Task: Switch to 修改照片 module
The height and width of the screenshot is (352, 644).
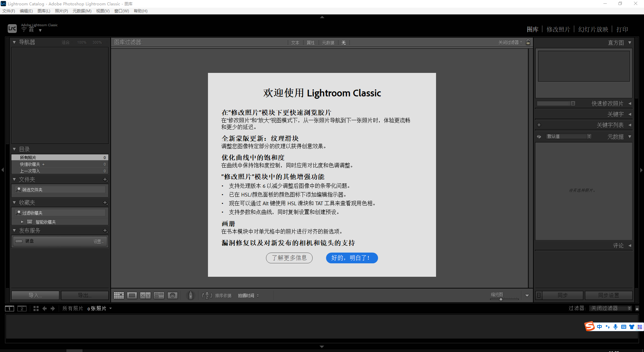Action: click(x=558, y=30)
